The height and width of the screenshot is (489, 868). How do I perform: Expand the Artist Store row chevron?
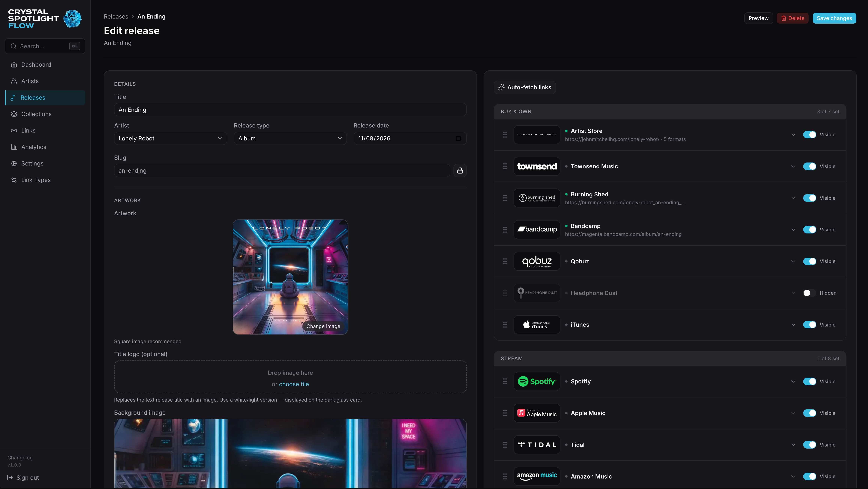pyautogui.click(x=793, y=135)
